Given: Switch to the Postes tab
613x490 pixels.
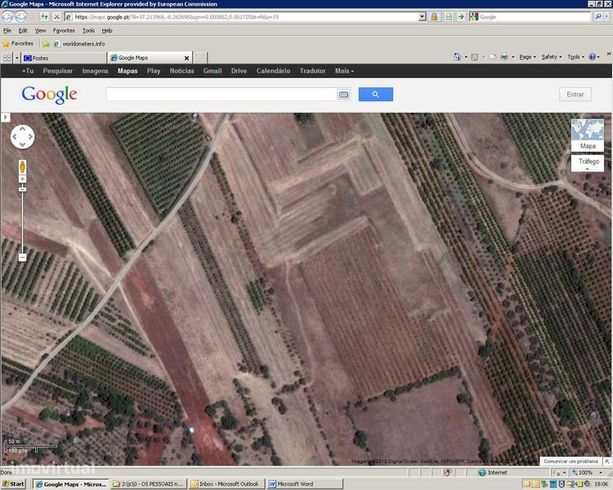Looking at the screenshot, I should [x=64, y=58].
